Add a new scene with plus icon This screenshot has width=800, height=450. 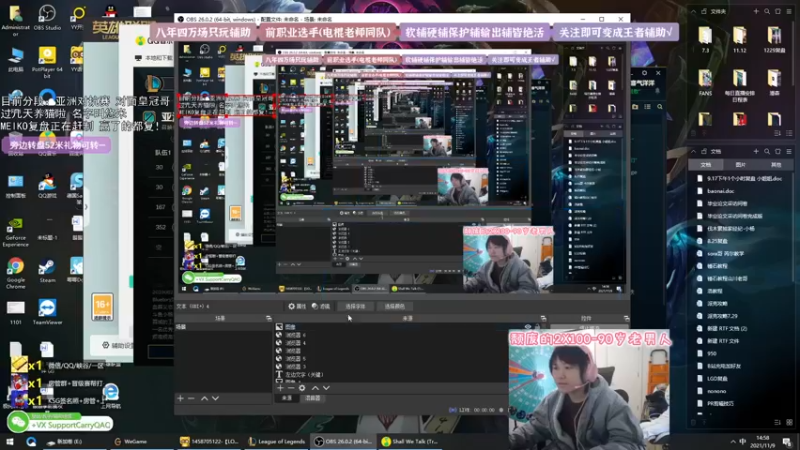point(180,398)
